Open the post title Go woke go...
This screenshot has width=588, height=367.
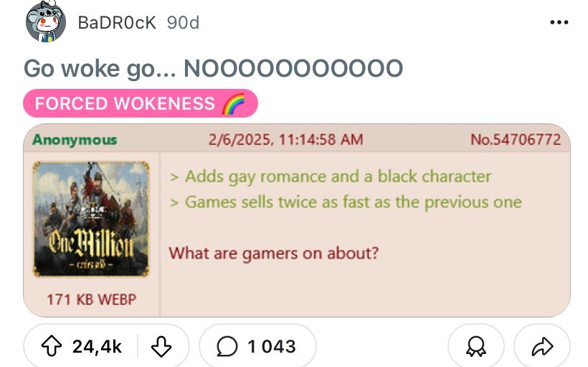pos(213,68)
